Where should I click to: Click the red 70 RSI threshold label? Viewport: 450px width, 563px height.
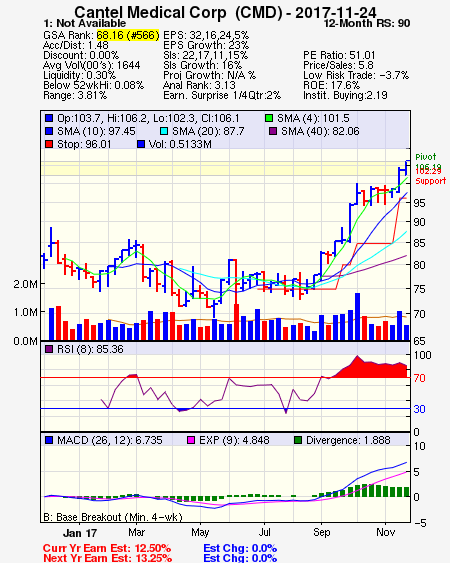point(419,378)
